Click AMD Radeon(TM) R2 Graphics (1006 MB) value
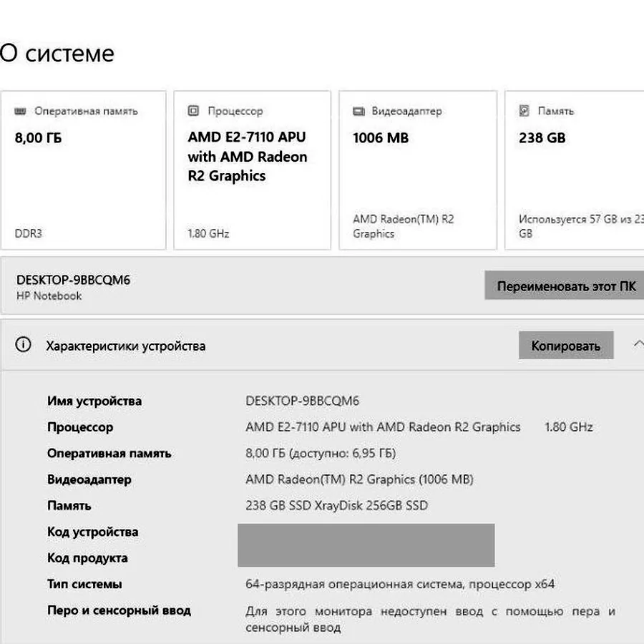Image resolution: width=644 pixels, height=644 pixels. pyautogui.click(x=359, y=479)
